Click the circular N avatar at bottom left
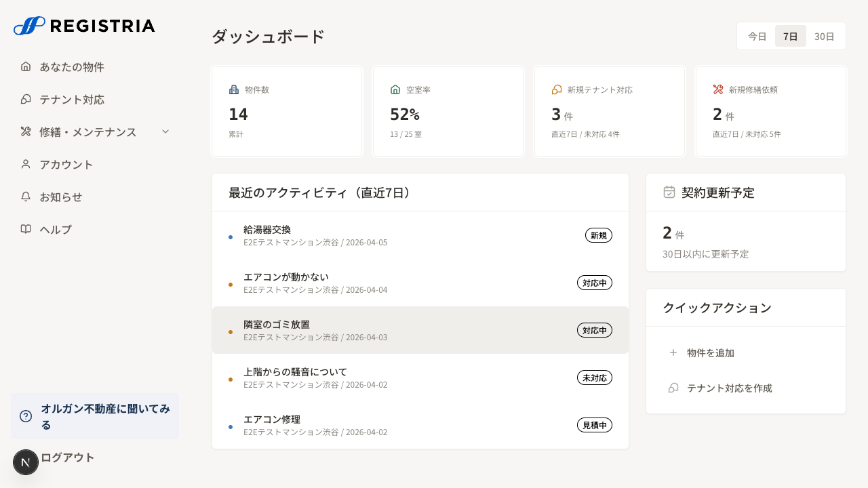 point(26,462)
